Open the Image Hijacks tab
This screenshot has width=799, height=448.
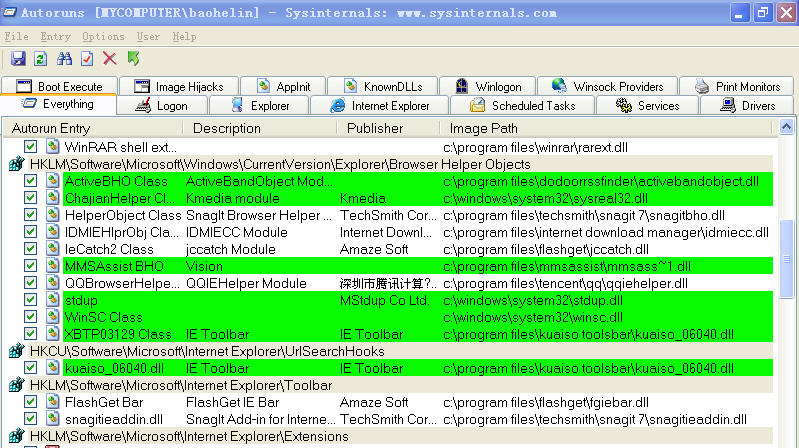pos(178,86)
